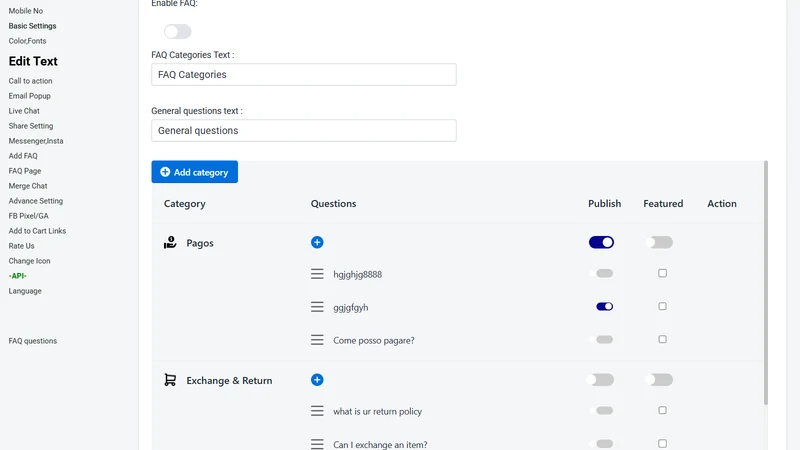Click the drag handle for Can I exchange an item?
The image size is (800, 450).
pyautogui.click(x=317, y=444)
